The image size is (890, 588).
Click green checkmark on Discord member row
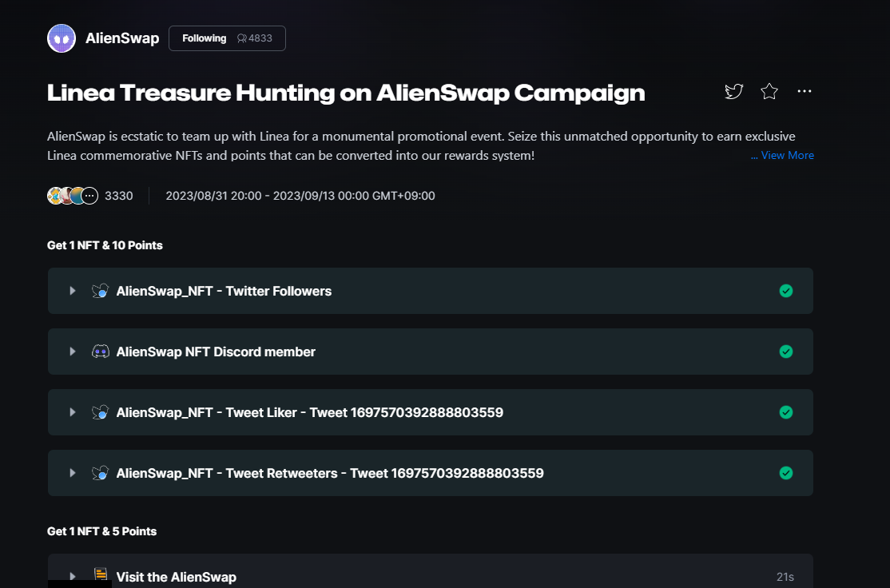click(x=786, y=352)
